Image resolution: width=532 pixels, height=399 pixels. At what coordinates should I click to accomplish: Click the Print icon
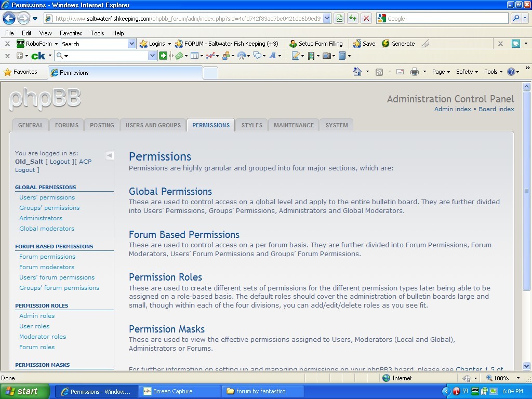[414, 72]
